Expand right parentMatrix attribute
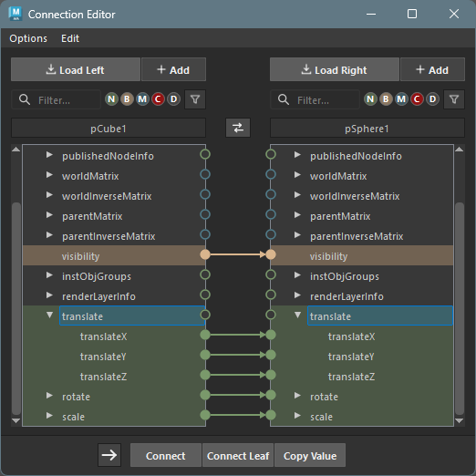This screenshot has width=476, height=476. click(297, 215)
